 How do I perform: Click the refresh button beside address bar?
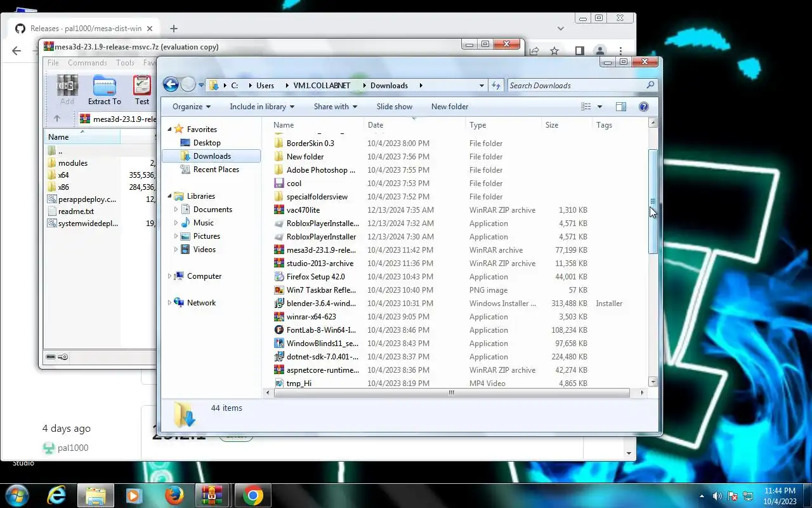[497, 85]
